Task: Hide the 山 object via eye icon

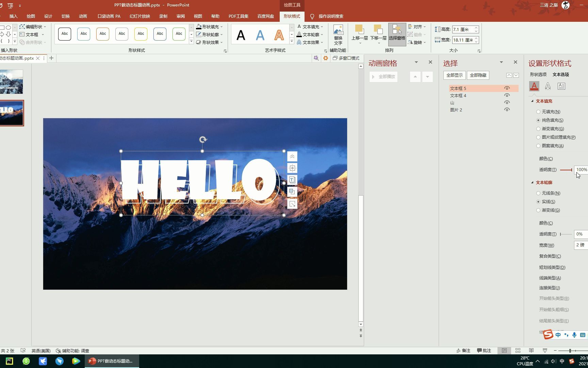Action: coord(507,103)
